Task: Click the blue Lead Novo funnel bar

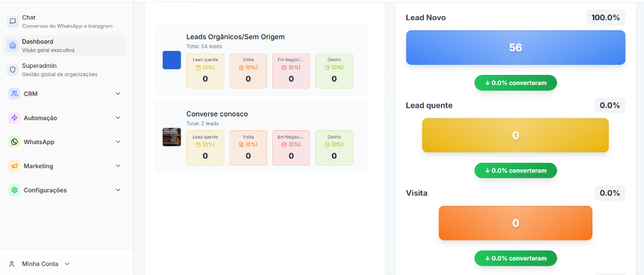Action: [x=515, y=48]
